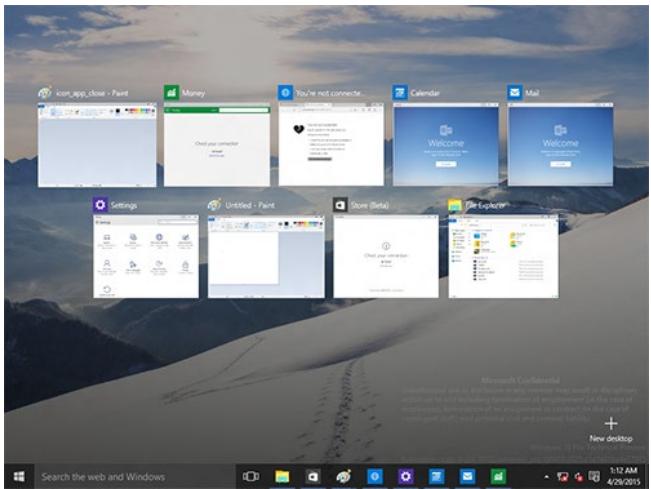The height and width of the screenshot is (489, 651).
Task: Click the network status tray icon
Action: coord(563,477)
